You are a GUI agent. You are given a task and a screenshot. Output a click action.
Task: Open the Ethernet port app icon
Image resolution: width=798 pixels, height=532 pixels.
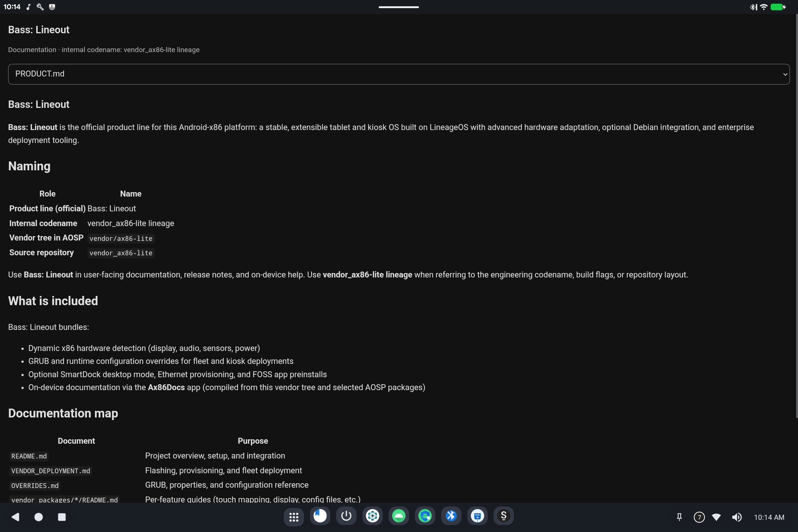pyautogui.click(x=477, y=516)
